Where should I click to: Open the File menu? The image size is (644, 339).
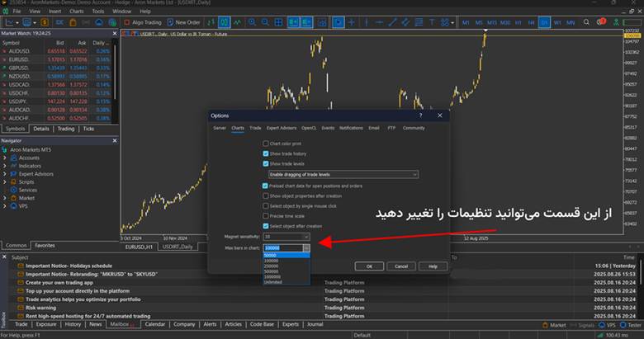(17, 12)
